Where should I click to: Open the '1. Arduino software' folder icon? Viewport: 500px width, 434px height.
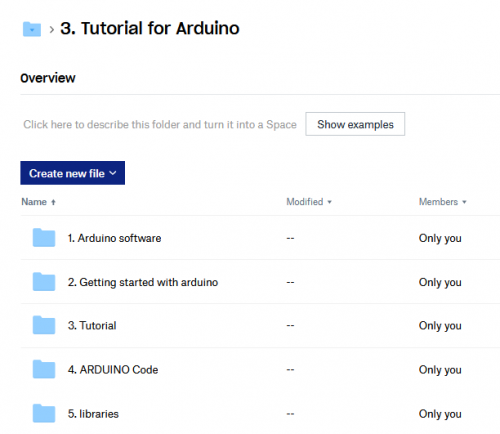[44, 238]
